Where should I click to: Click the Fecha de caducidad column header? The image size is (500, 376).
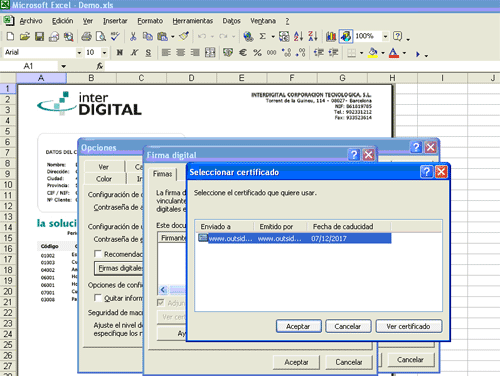click(x=348, y=227)
